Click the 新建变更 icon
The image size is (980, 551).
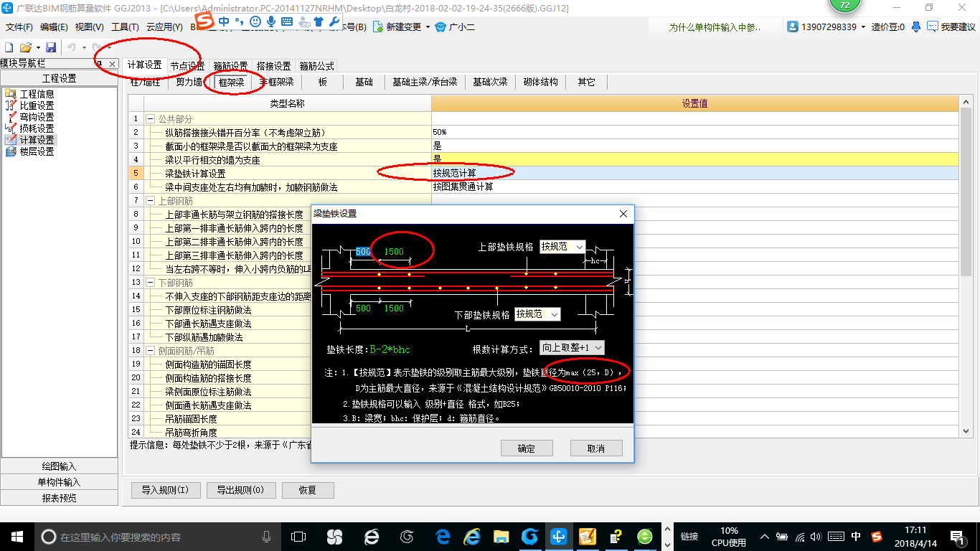tap(378, 27)
